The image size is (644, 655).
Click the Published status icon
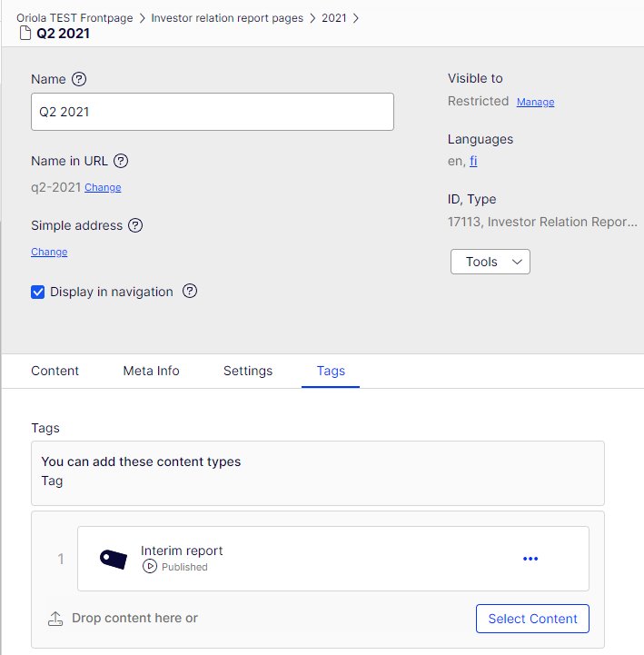point(150,567)
